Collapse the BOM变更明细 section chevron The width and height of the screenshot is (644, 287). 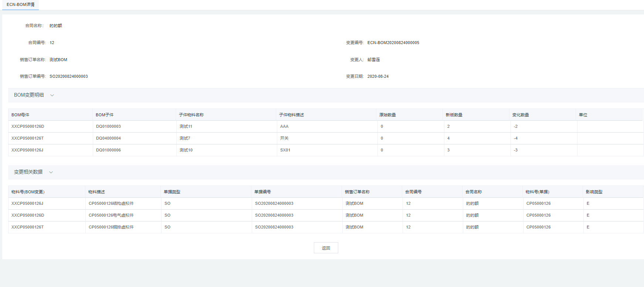tap(52, 95)
